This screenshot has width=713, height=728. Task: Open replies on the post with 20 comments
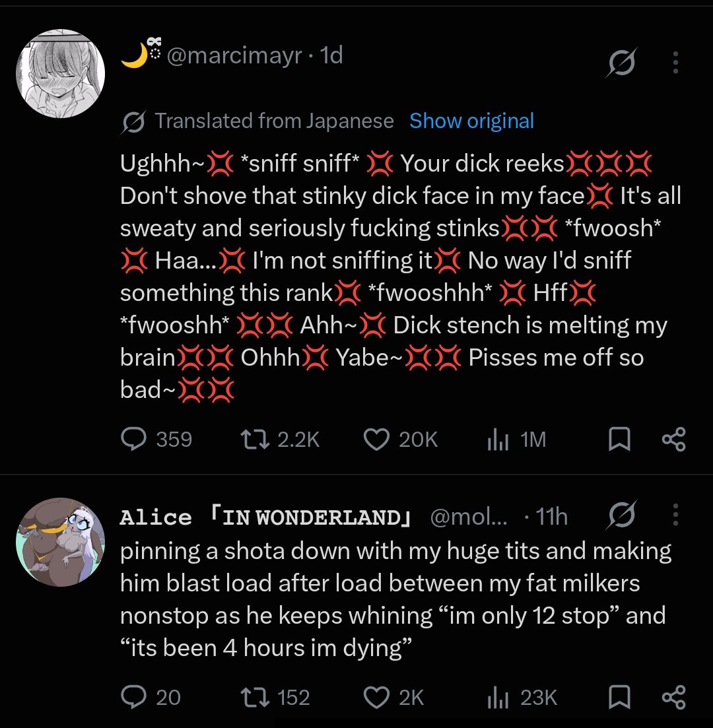point(151,697)
